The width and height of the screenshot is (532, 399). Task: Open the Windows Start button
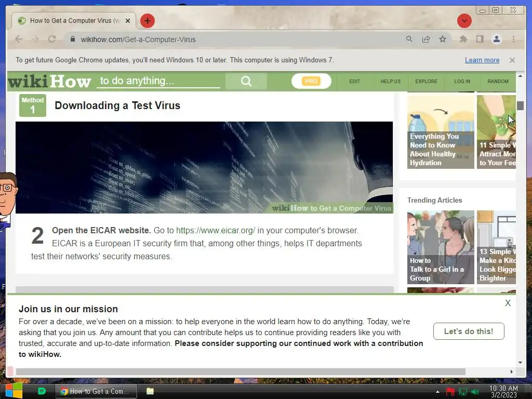pyautogui.click(x=14, y=391)
